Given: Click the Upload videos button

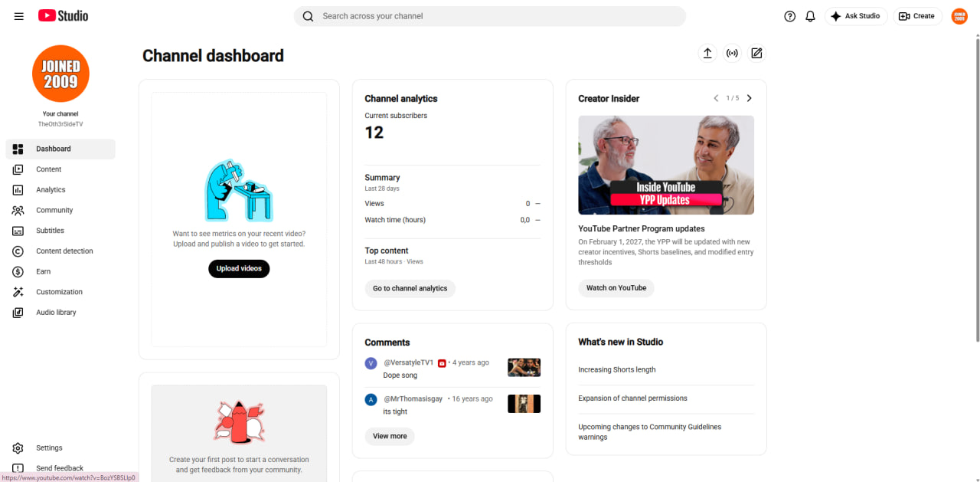Looking at the screenshot, I should click(x=239, y=269).
